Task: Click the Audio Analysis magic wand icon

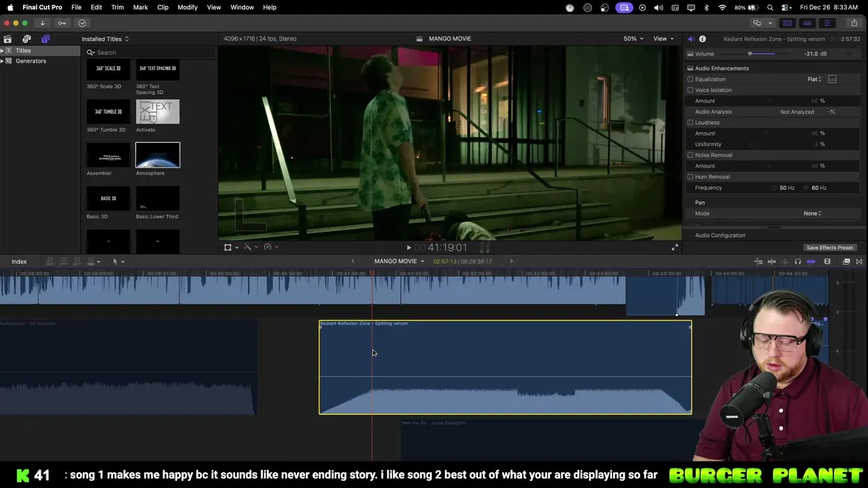Action: tap(832, 112)
